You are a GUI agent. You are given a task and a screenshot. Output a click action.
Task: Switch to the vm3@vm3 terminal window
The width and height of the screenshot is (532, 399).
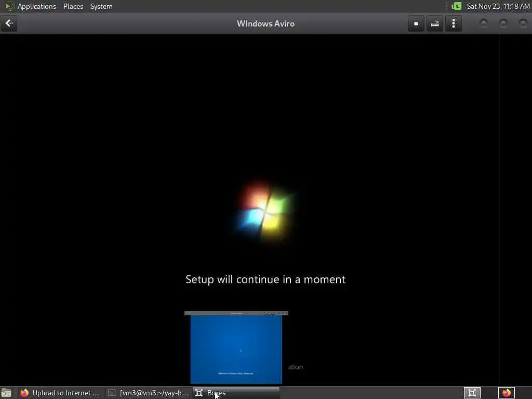click(148, 393)
